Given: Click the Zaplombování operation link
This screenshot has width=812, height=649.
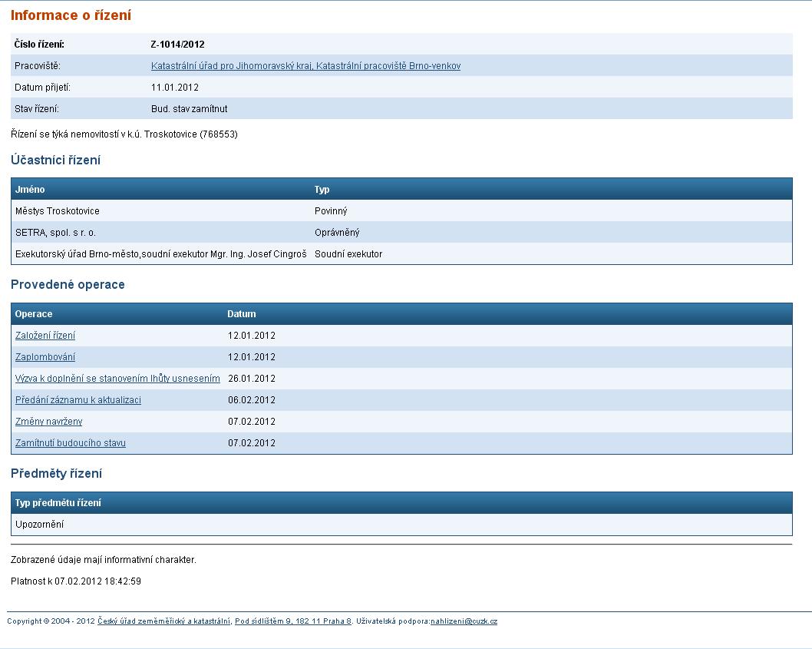Looking at the screenshot, I should pos(45,357).
